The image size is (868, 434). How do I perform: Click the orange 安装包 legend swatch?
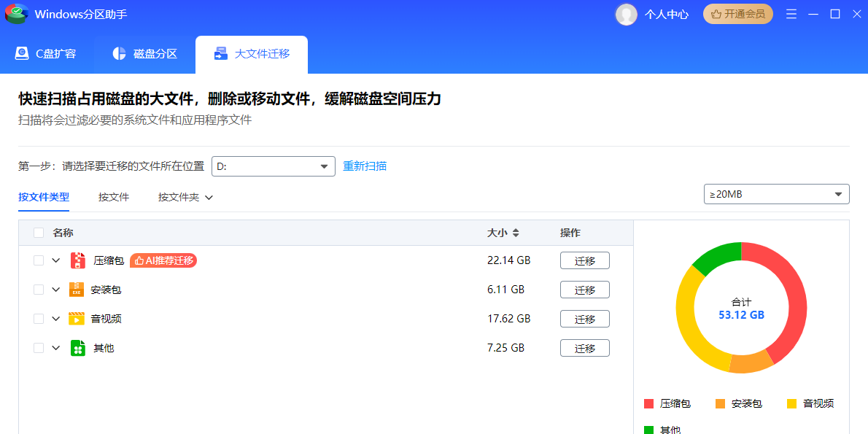coord(720,403)
